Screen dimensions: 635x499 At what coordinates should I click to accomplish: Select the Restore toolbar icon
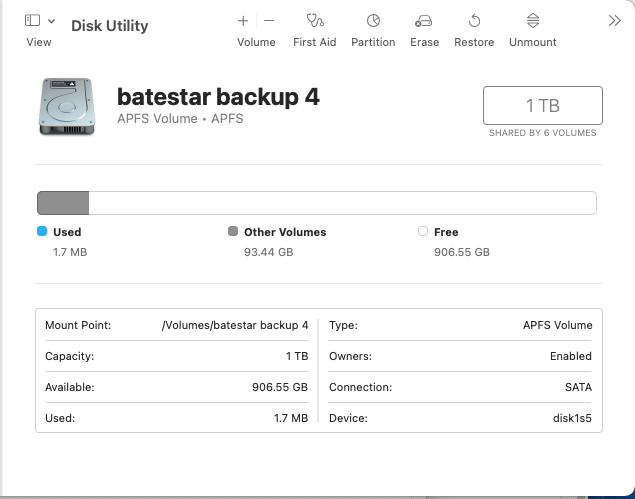[474, 21]
